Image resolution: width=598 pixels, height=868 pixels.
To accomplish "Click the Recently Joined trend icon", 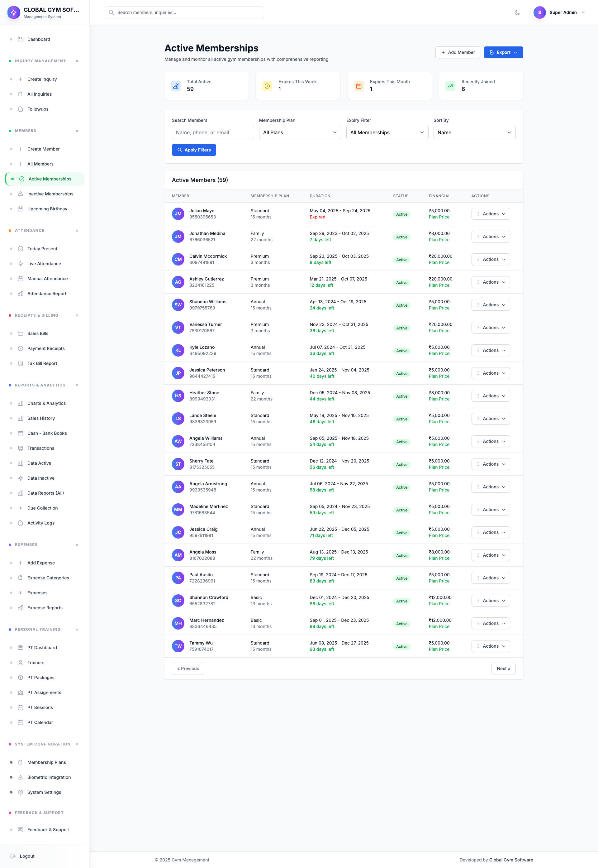I will (x=450, y=86).
